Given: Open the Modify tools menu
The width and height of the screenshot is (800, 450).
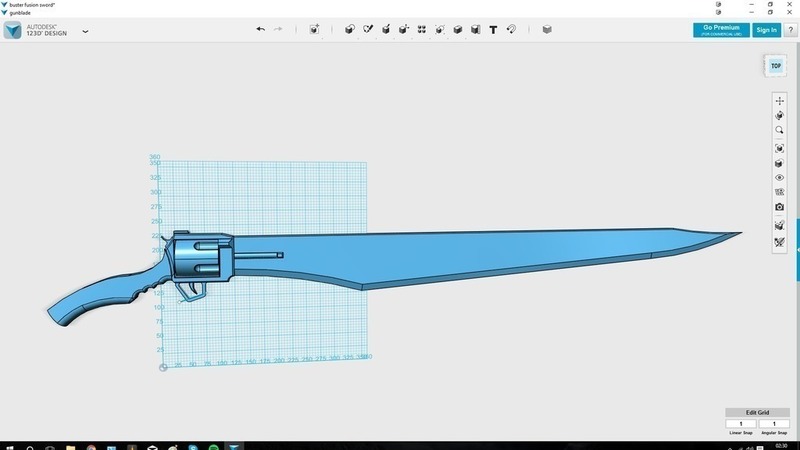Looking at the screenshot, I should [404, 29].
